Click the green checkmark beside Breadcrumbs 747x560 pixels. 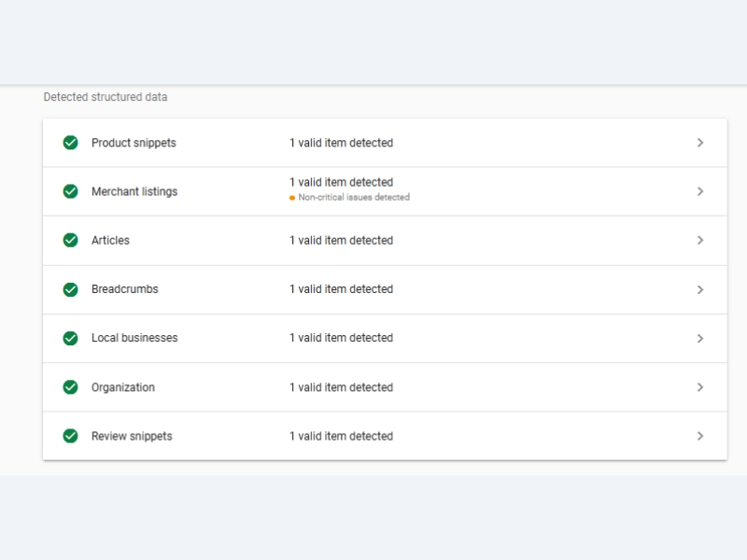(70, 289)
